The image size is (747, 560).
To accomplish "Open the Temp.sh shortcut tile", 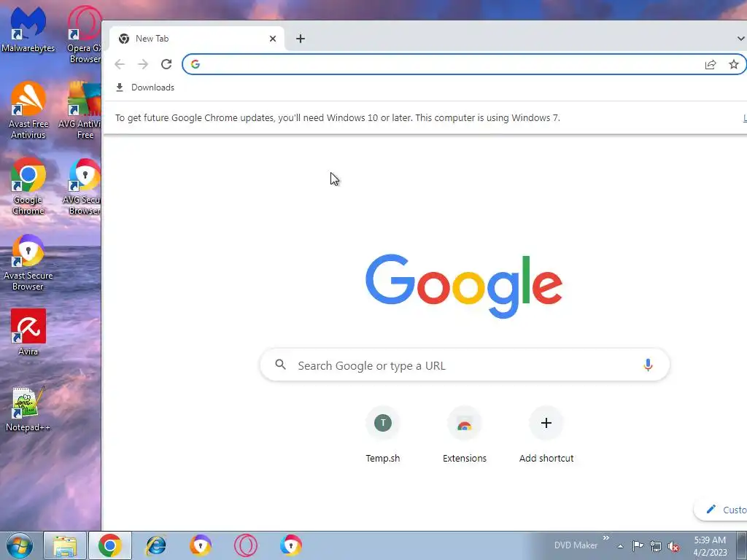I will [382, 435].
